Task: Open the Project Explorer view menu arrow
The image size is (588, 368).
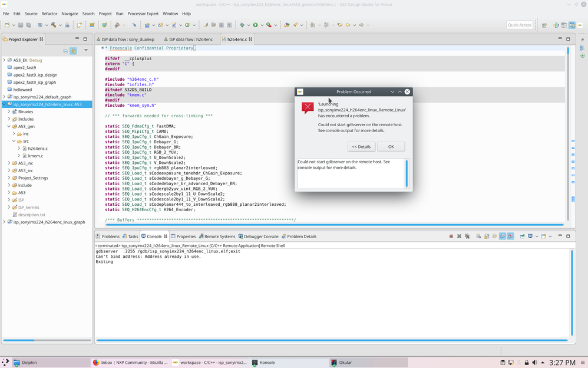Action: coord(86,50)
